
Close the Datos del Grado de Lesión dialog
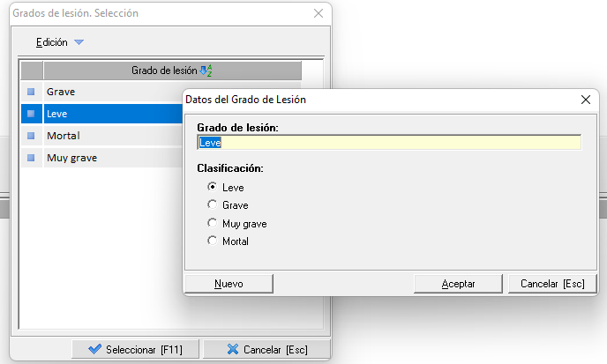584,100
